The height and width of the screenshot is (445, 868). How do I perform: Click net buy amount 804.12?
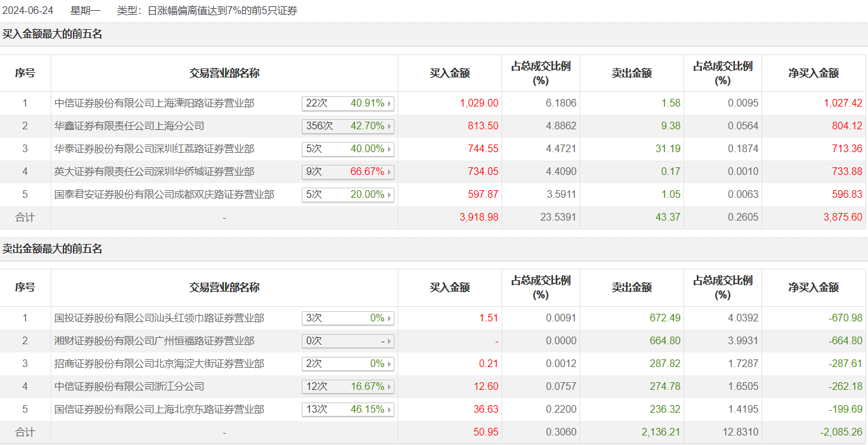(x=847, y=126)
